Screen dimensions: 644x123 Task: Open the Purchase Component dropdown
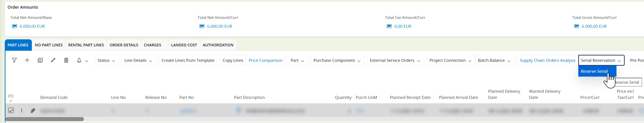click(337, 60)
